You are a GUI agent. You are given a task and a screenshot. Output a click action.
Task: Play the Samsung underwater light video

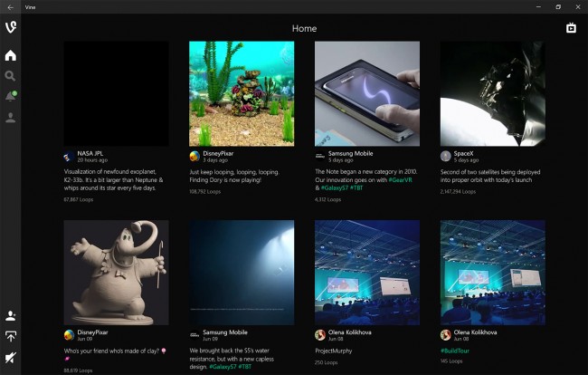[x=242, y=273]
